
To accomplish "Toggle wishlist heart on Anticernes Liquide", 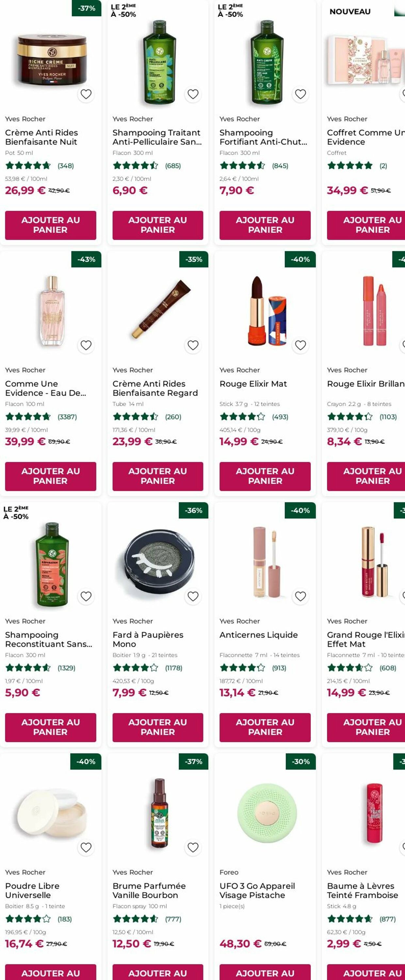I will pyautogui.click(x=300, y=596).
